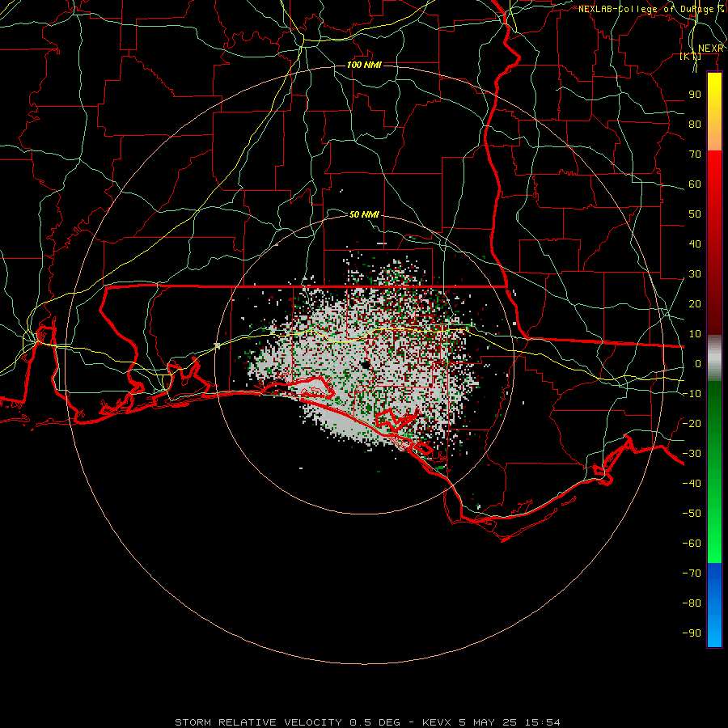Click the 'STORM RELATIVE VELOCITY 0.5 DEG' caption text
The image size is (728, 728).
coord(287,722)
